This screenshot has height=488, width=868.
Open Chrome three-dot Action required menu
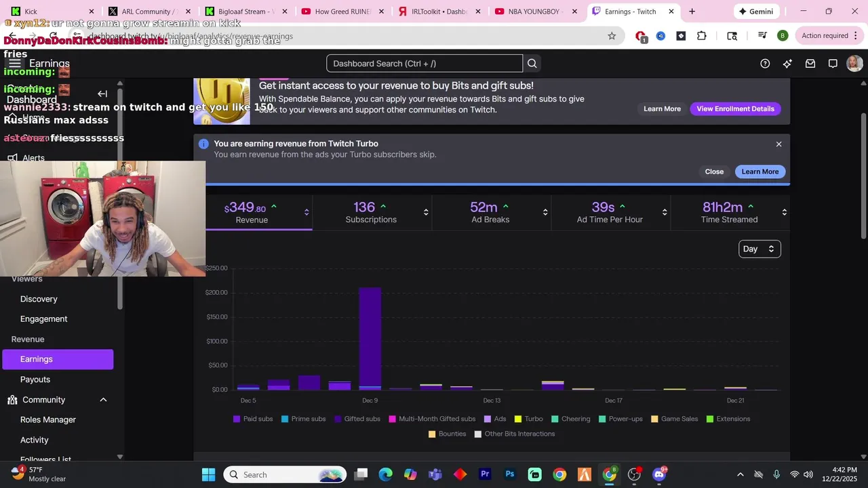point(830,36)
